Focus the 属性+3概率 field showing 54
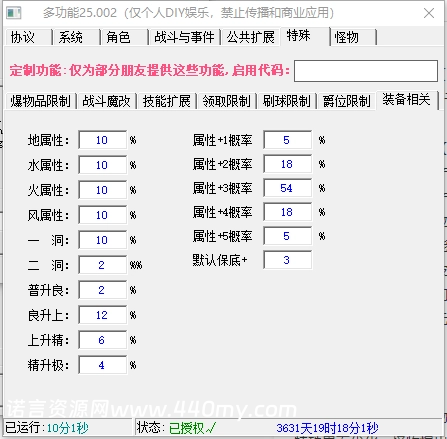This screenshot has height=439, width=447. (287, 188)
